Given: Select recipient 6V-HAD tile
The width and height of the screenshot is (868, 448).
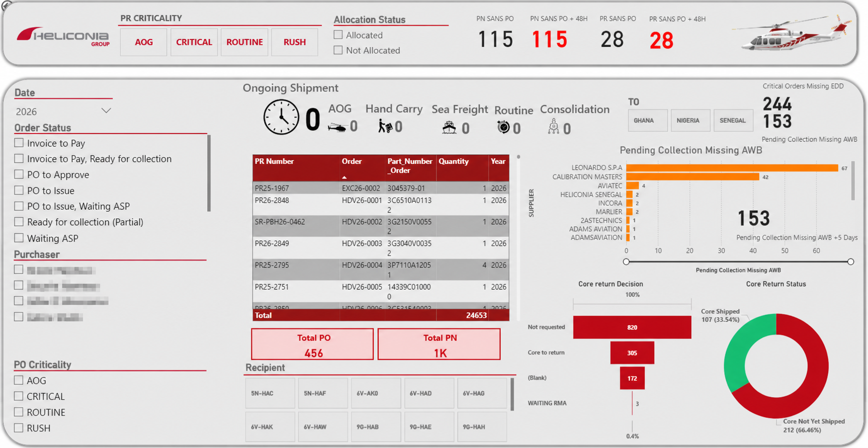Looking at the screenshot, I should point(429,393).
